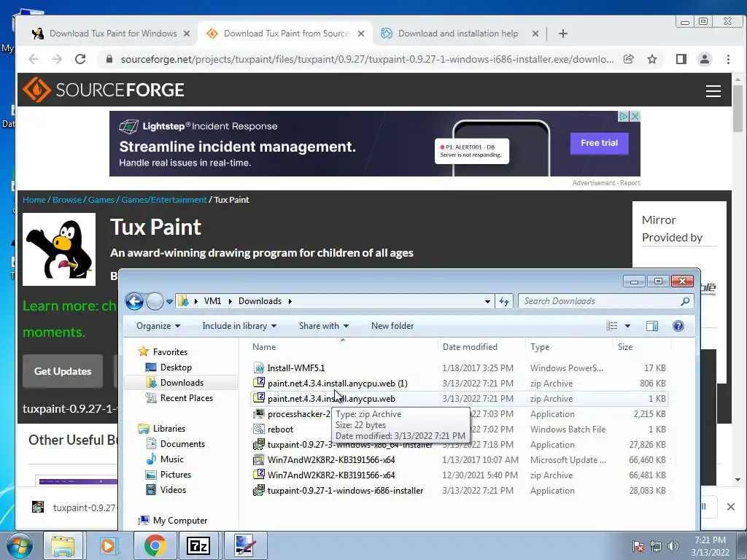The height and width of the screenshot is (560, 747).
Task: Open Chrome's side panel icon
Action: click(x=681, y=59)
